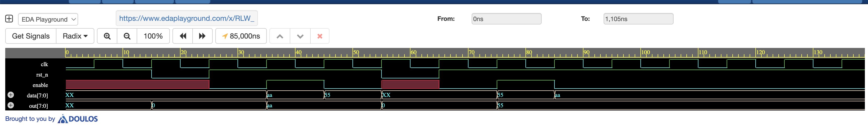Screen dimensions: 868x137
Task: Click the 85,000ns cursor time button
Action: tap(241, 36)
